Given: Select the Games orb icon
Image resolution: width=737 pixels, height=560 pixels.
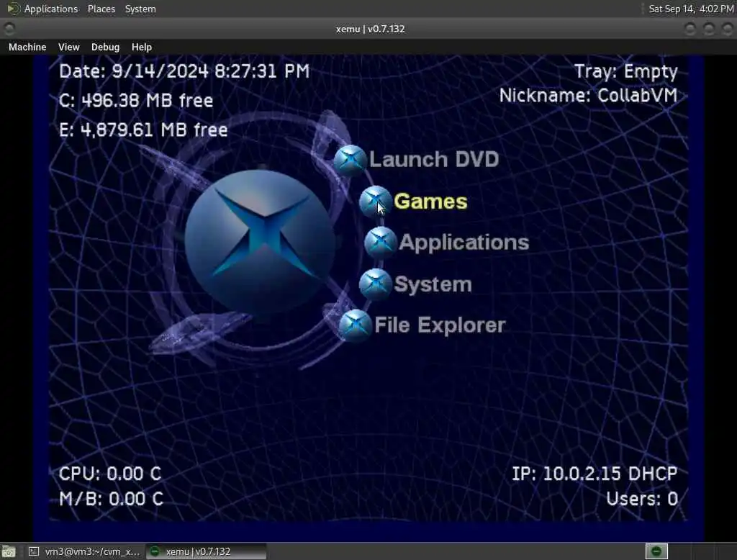Looking at the screenshot, I should (x=375, y=202).
